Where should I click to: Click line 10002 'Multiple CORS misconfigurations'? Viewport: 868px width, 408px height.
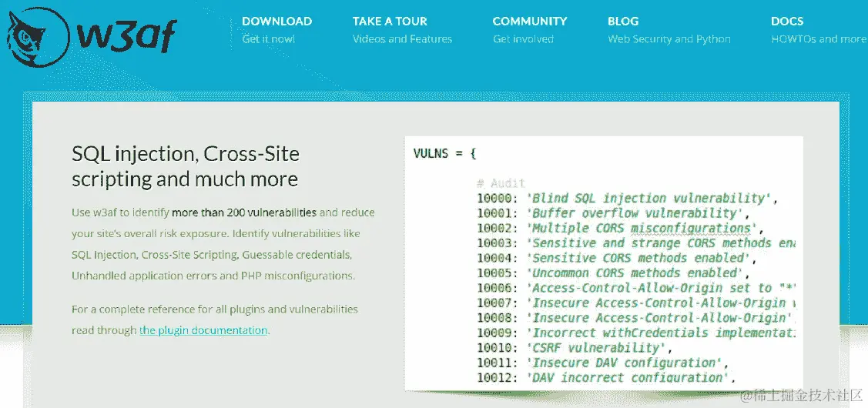coord(621,228)
